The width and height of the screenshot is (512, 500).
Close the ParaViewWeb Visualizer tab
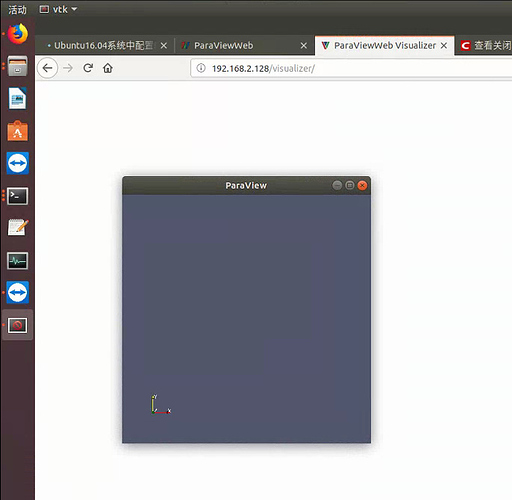click(444, 46)
